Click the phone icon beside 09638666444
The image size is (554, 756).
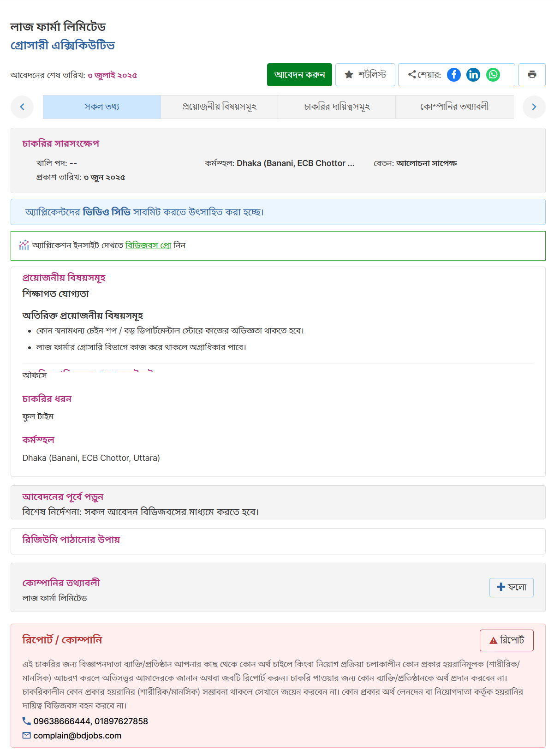(27, 720)
